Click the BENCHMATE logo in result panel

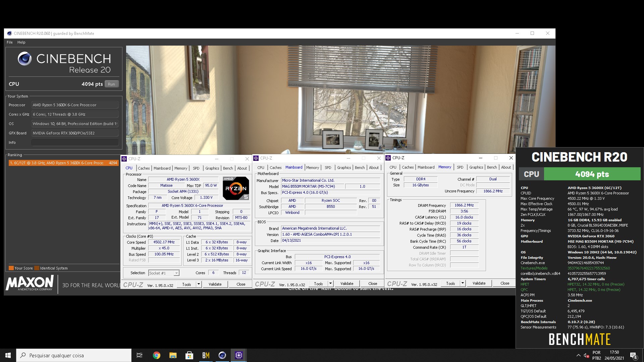pyautogui.click(x=580, y=339)
